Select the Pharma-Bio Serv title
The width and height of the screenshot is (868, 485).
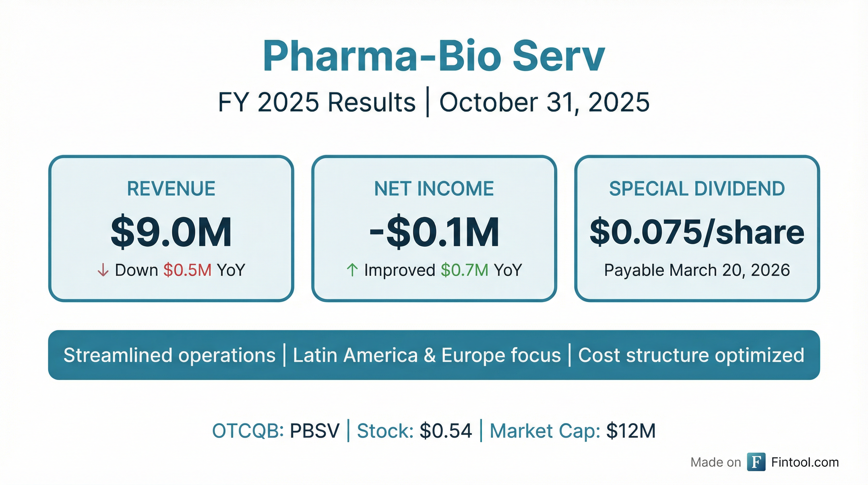tap(434, 56)
